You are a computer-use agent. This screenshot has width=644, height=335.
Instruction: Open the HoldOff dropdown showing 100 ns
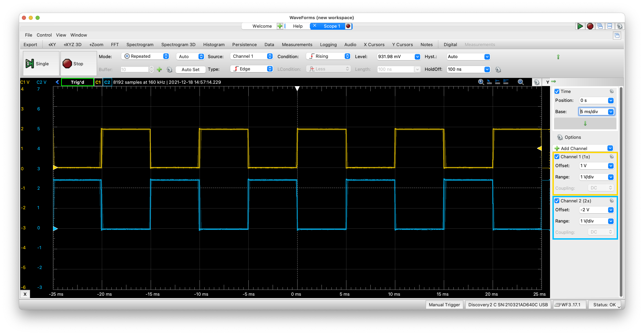[x=468, y=69]
